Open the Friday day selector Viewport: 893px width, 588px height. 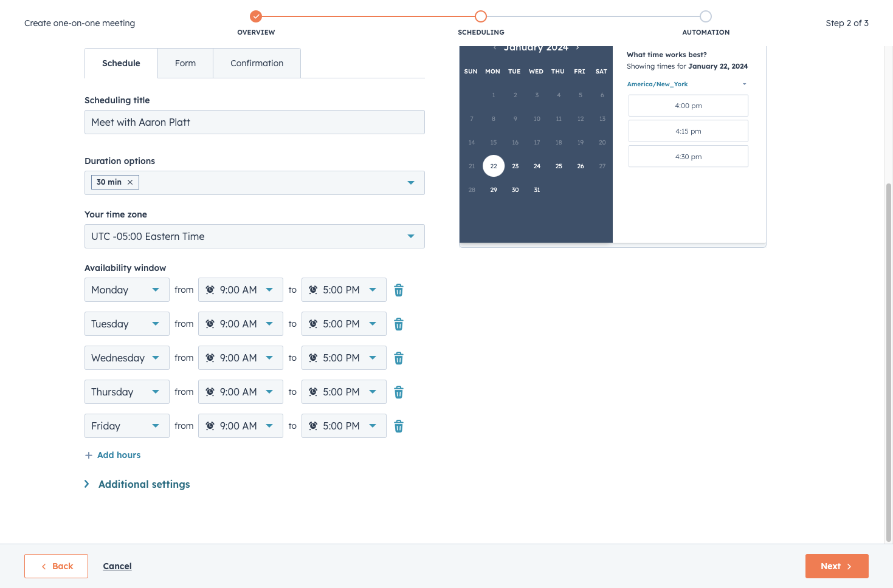click(127, 426)
